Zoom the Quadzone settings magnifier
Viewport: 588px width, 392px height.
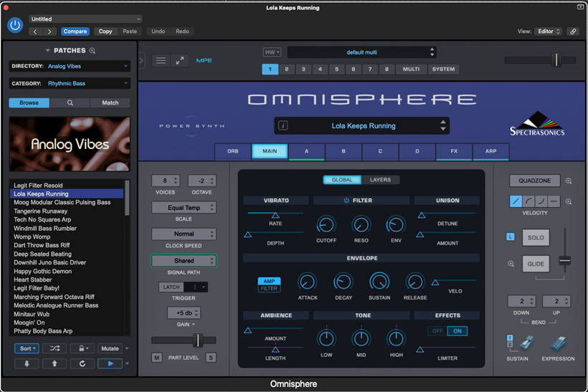(569, 181)
